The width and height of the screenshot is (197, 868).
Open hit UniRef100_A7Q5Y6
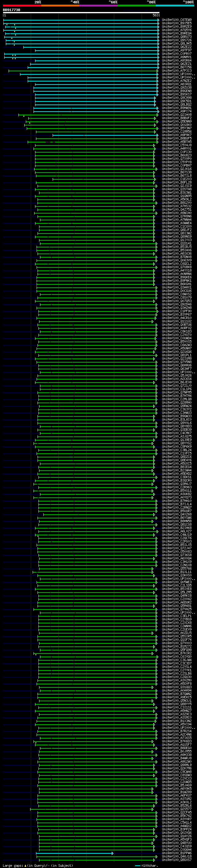click(x=177, y=30)
